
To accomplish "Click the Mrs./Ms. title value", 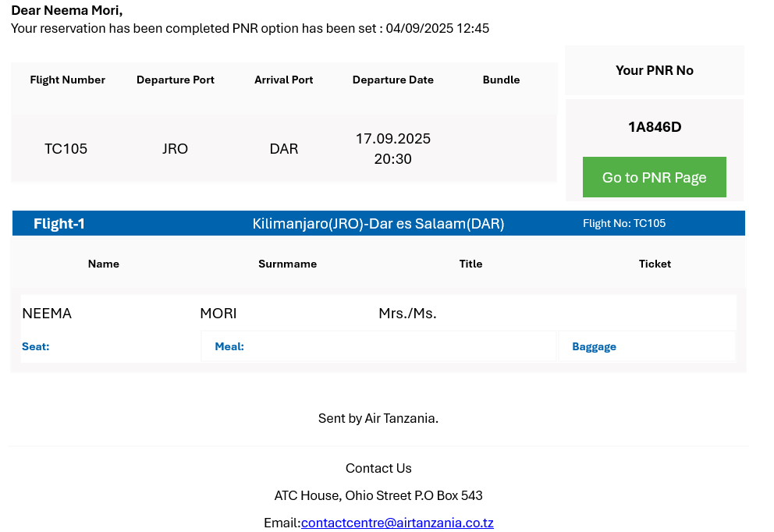I will click(x=407, y=314).
